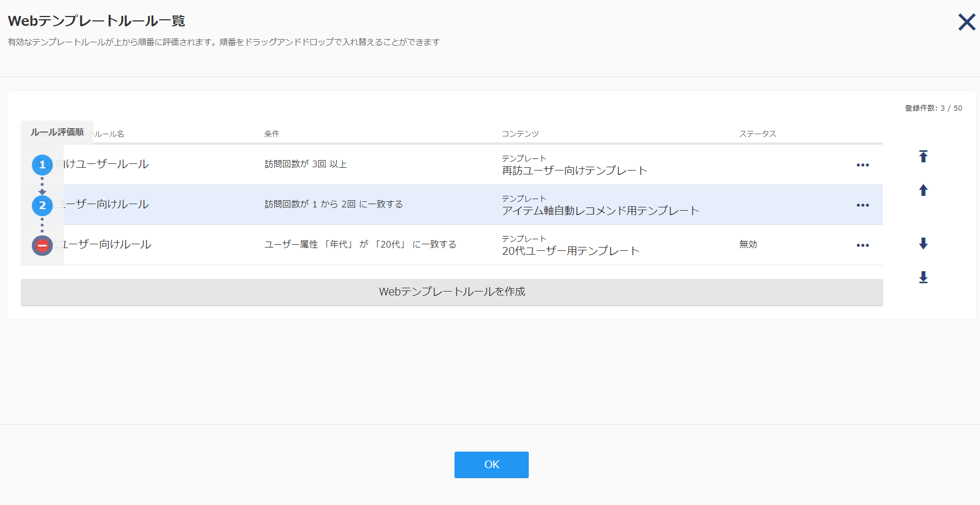Click the move-up-one arrow icon
Viewport: 980px width, 505px height.
923,190
